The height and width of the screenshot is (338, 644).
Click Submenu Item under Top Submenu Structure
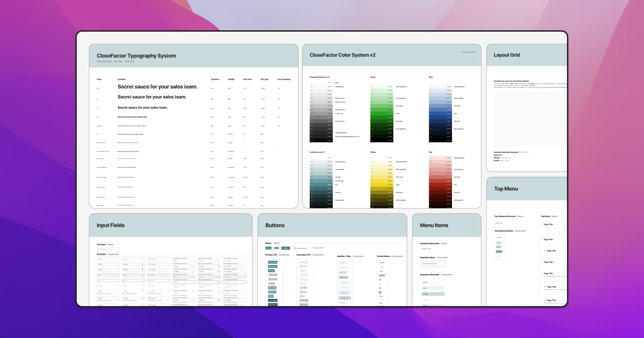tap(499, 223)
